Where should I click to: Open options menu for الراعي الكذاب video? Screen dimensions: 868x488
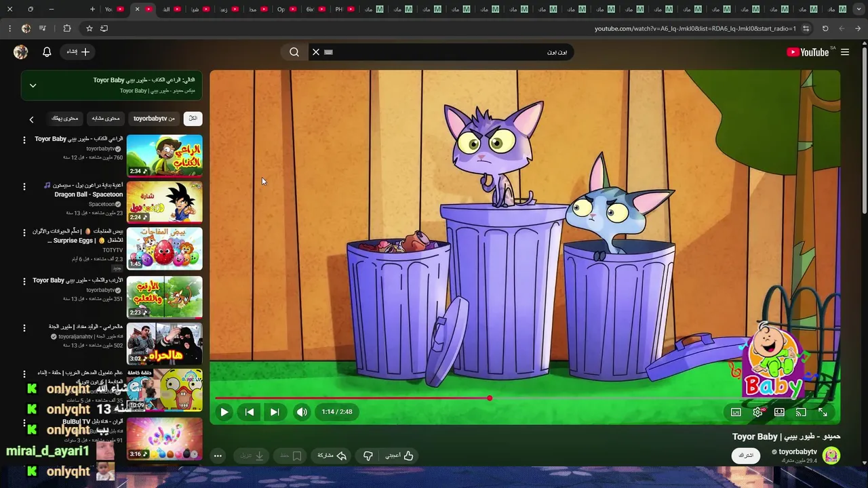pos(24,140)
